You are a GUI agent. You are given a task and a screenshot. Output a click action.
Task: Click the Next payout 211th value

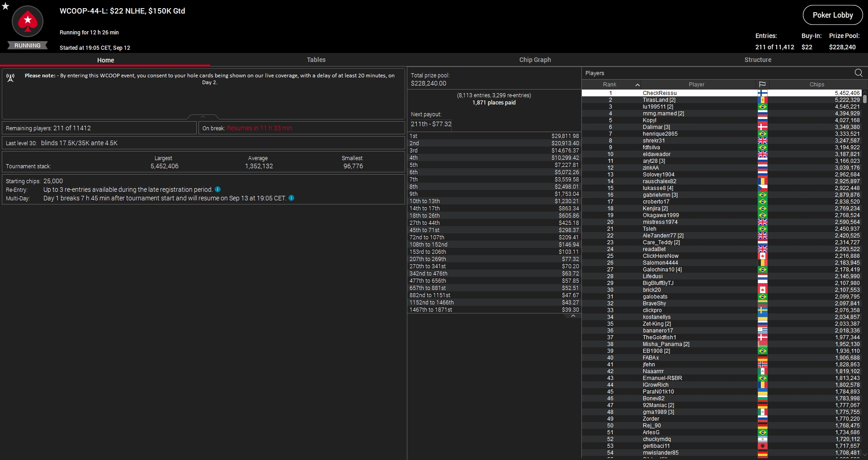coord(431,124)
